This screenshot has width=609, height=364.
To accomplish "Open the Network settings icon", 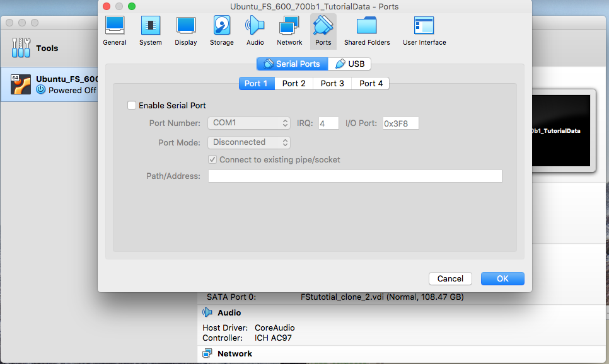I will point(289,30).
